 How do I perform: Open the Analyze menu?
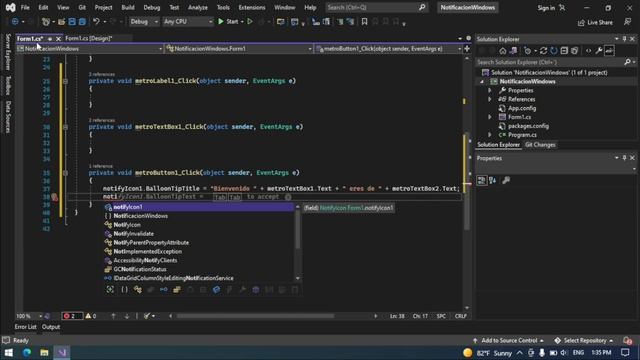click(198, 7)
